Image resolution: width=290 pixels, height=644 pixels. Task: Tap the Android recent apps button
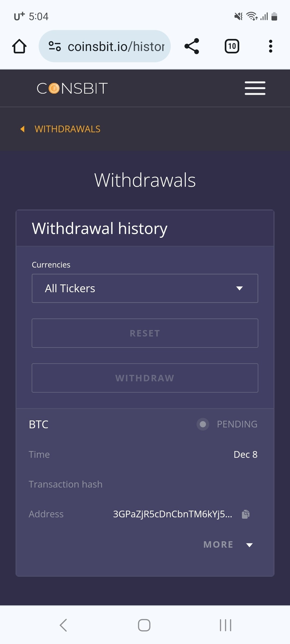225,625
